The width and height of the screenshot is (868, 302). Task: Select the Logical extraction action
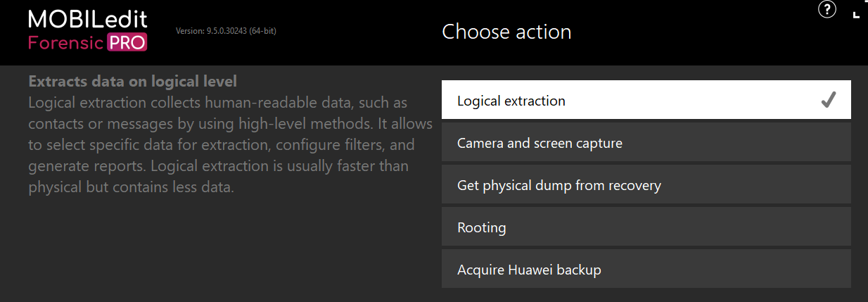coord(646,100)
